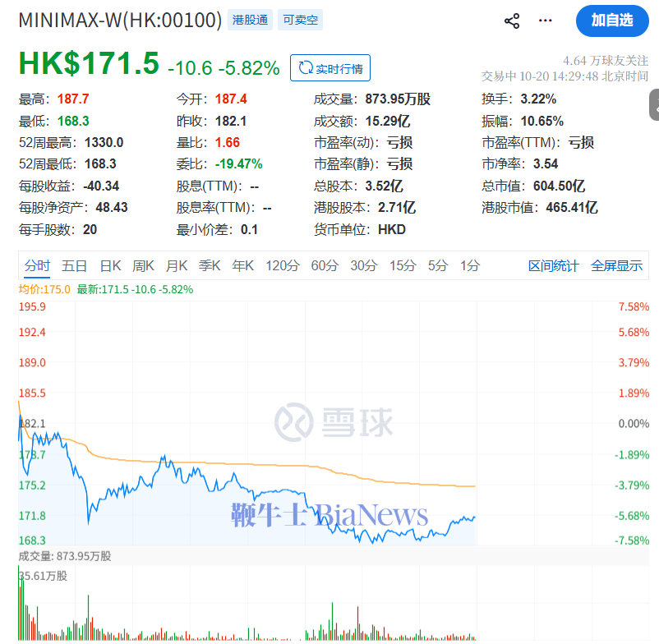Open the 月K chart tab

coord(177,265)
